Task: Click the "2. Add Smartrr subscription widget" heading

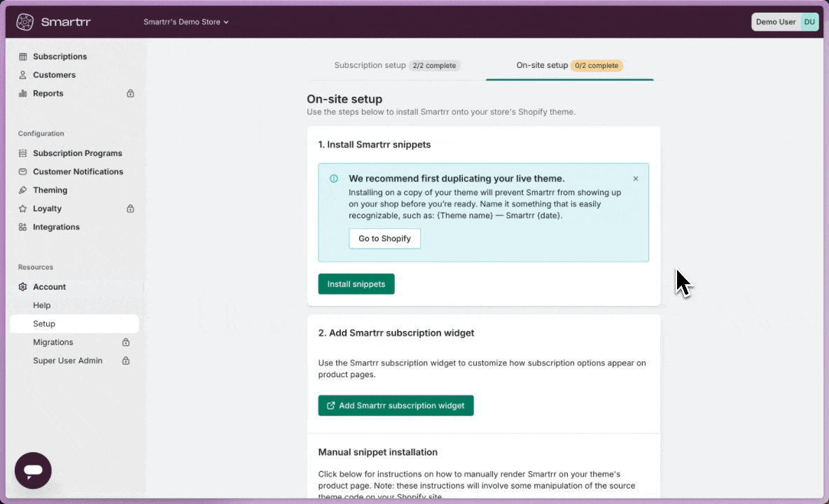Action: 396,333
